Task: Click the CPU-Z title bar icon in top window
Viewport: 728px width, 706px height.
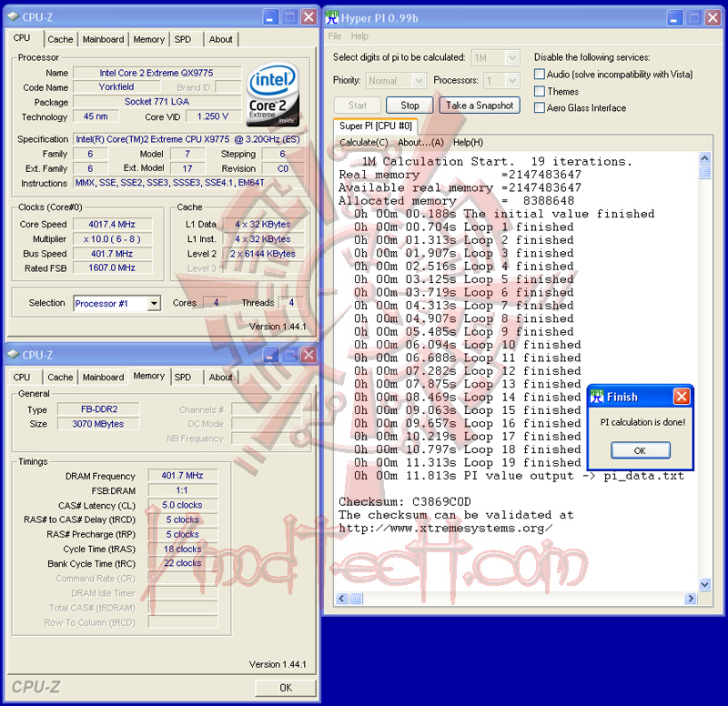Action: pyautogui.click(x=14, y=17)
